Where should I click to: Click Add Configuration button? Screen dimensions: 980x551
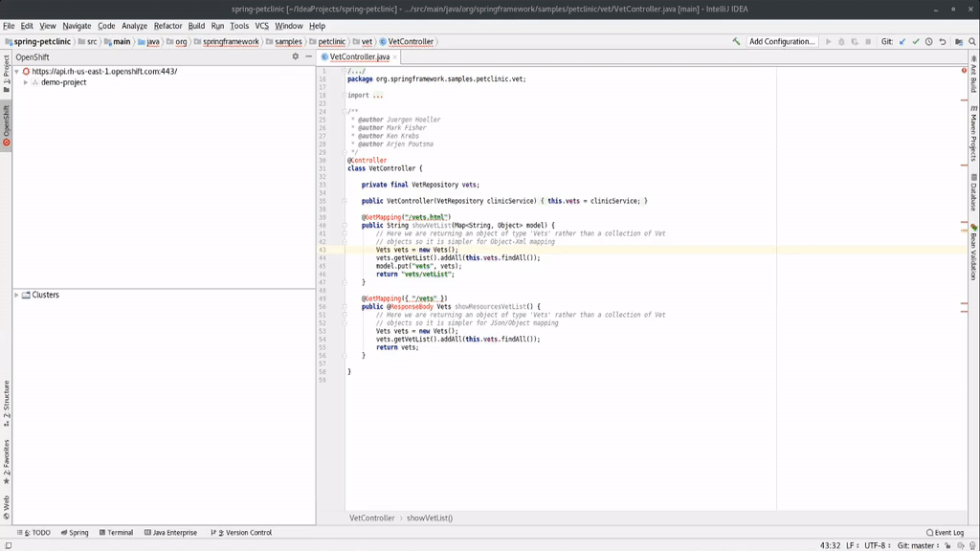[x=782, y=41]
